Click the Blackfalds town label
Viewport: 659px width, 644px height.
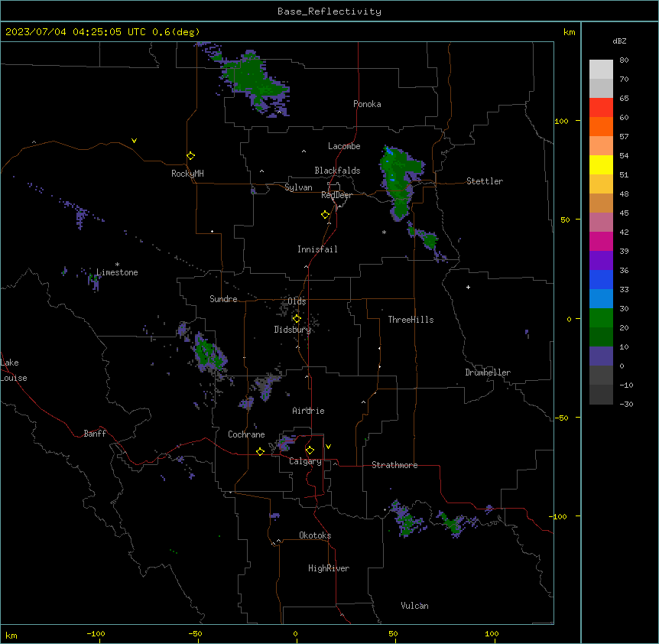click(x=337, y=171)
